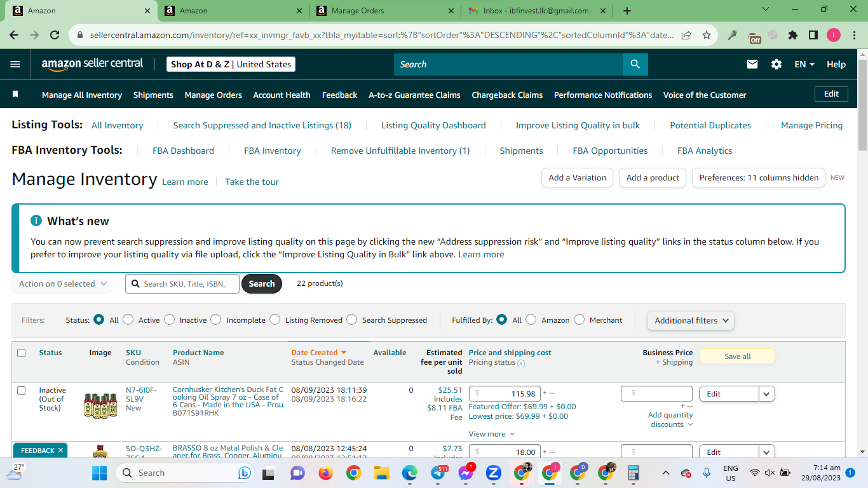Image resolution: width=868 pixels, height=488 pixels.
Task: Filter status by Active
Action: [128, 320]
